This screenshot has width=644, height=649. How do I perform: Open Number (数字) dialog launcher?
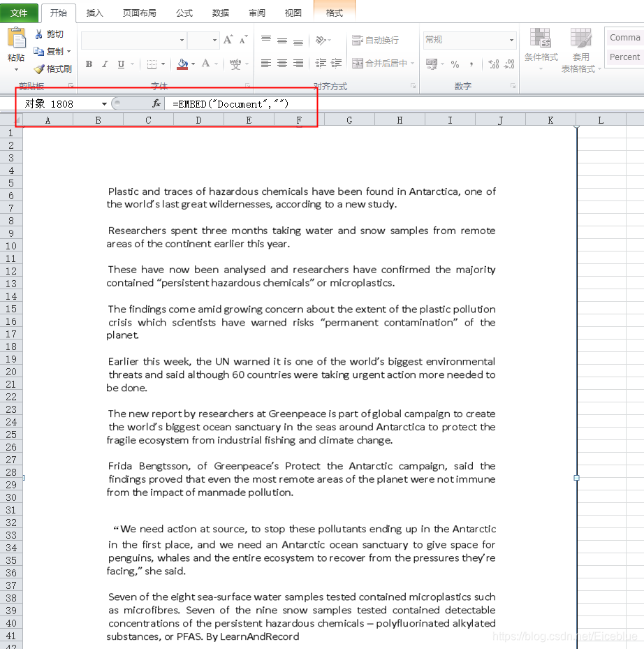(x=513, y=86)
